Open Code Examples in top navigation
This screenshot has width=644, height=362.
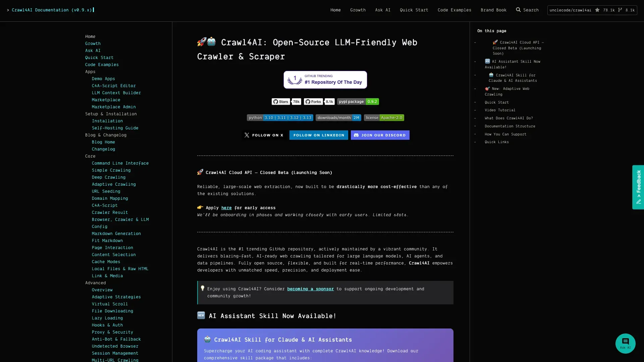pos(454,10)
